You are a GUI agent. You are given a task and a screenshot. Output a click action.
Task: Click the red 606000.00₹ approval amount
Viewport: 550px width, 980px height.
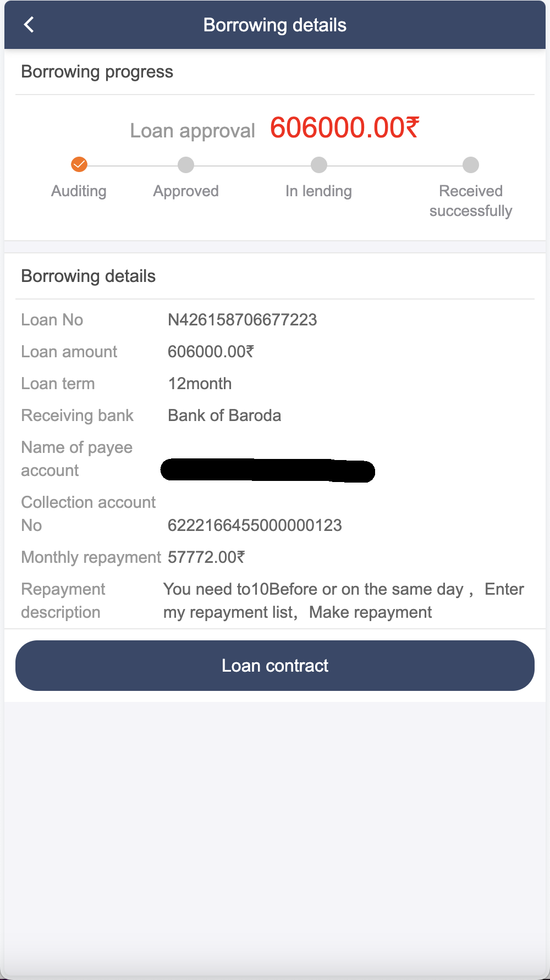click(x=345, y=128)
